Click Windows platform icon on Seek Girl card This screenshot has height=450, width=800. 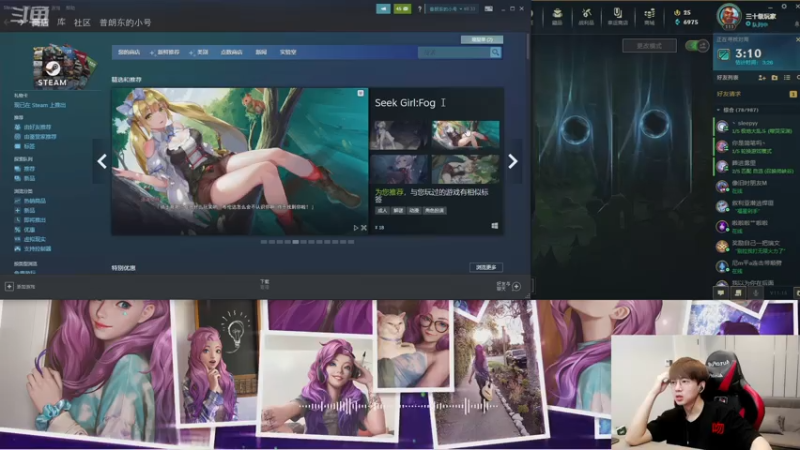(494, 226)
